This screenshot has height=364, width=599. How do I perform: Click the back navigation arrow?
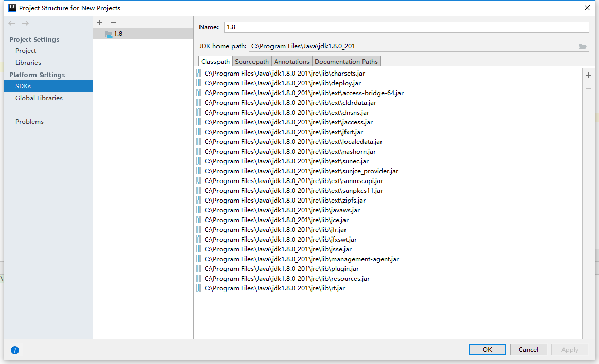coord(11,23)
